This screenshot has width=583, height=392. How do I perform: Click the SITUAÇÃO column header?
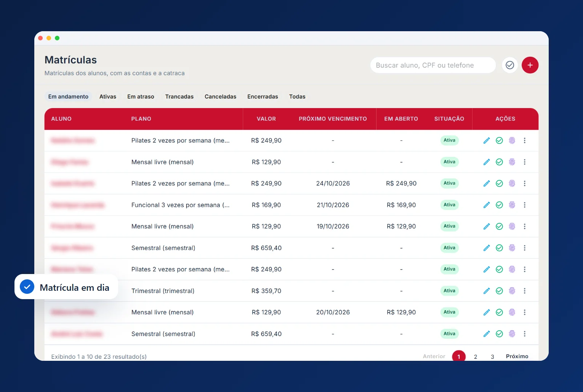pyautogui.click(x=449, y=119)
